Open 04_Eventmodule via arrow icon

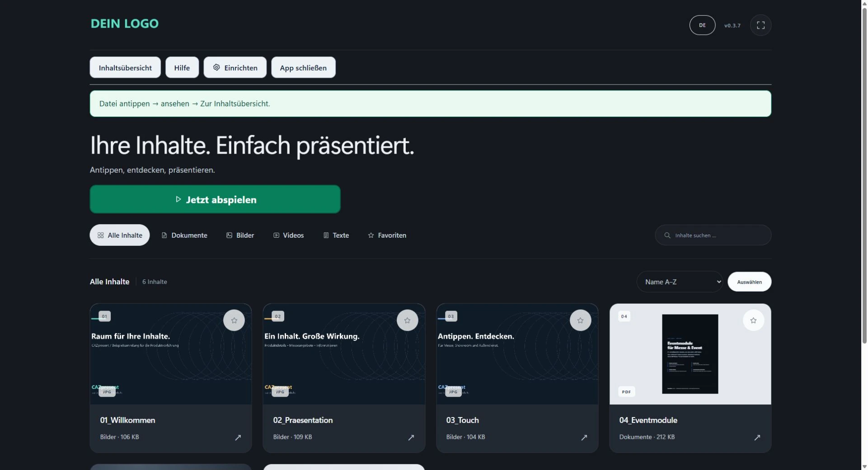click(x=757, y=437)
